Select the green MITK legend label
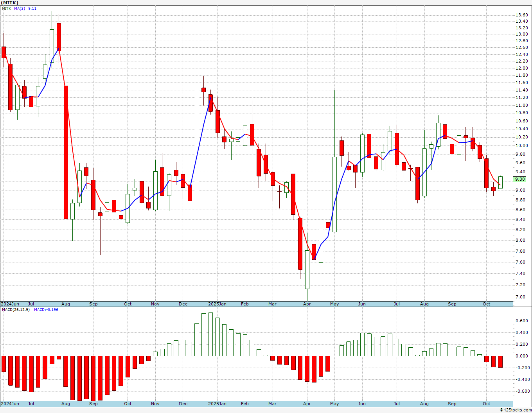Image resolution: width=532 pixels, height=413 pixels. point(7,8)
